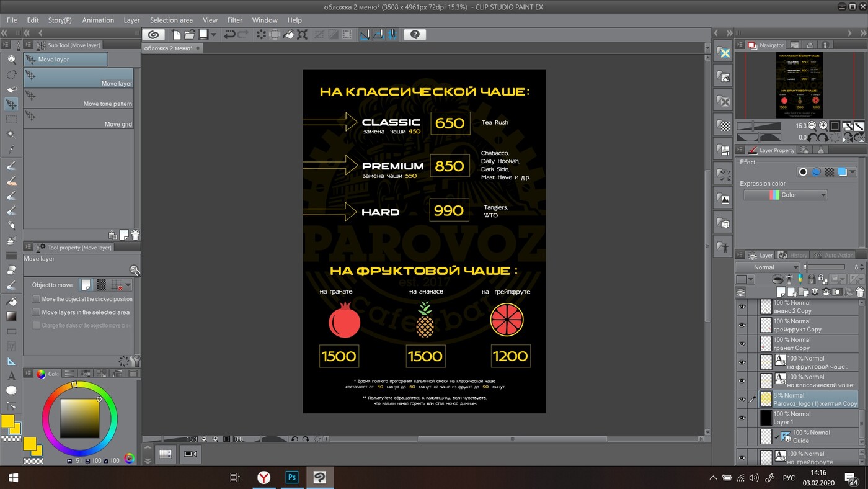Check 'Move layers in the selected area'

(x=36, y=312)
